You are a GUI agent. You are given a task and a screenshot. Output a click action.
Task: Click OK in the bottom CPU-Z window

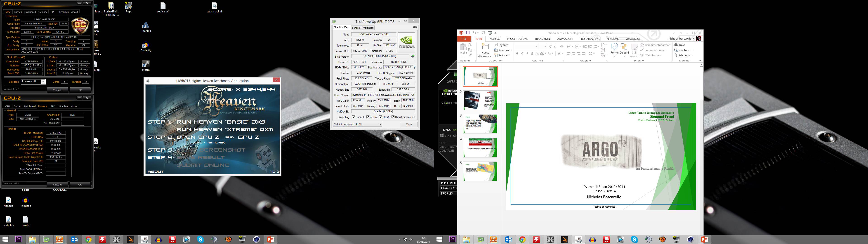(80, 184)
